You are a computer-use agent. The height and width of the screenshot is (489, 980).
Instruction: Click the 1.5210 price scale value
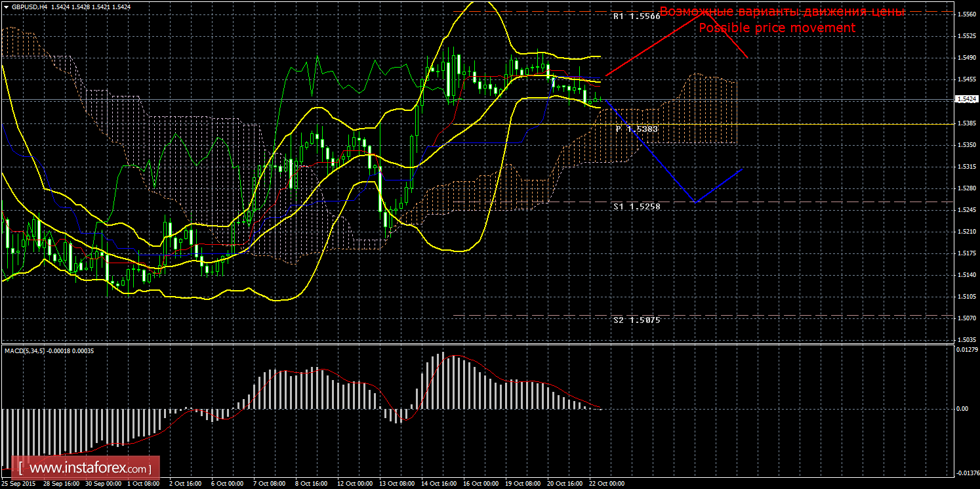[966, 232]
